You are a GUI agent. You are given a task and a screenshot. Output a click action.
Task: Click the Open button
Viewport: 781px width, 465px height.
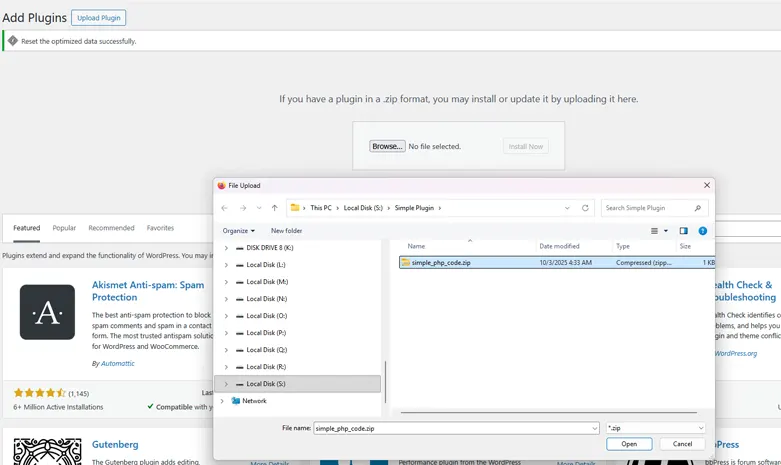click(x=629, y=444)
